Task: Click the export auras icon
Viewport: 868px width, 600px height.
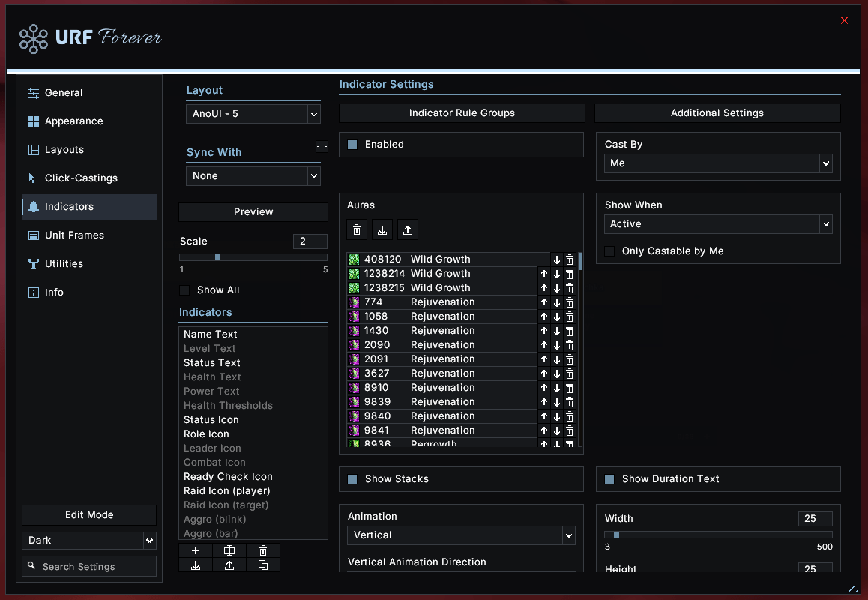Action: (408, 230)
